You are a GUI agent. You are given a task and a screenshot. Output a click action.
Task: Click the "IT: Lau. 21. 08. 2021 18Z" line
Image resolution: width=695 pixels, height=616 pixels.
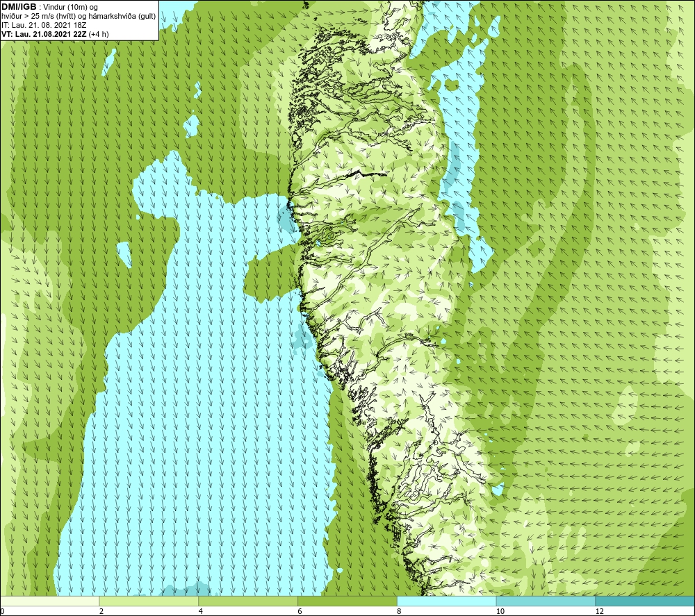[x=44, y=25]
